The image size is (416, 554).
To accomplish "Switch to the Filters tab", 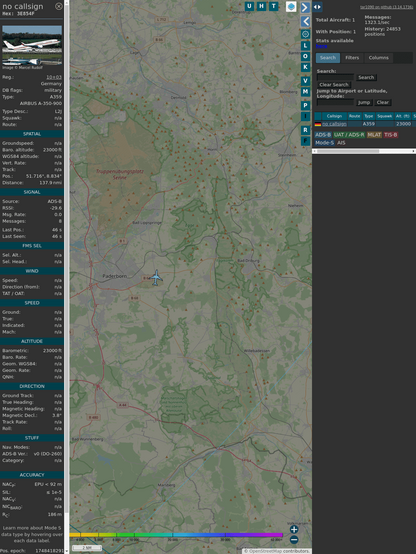I will (x=352, y=58).
